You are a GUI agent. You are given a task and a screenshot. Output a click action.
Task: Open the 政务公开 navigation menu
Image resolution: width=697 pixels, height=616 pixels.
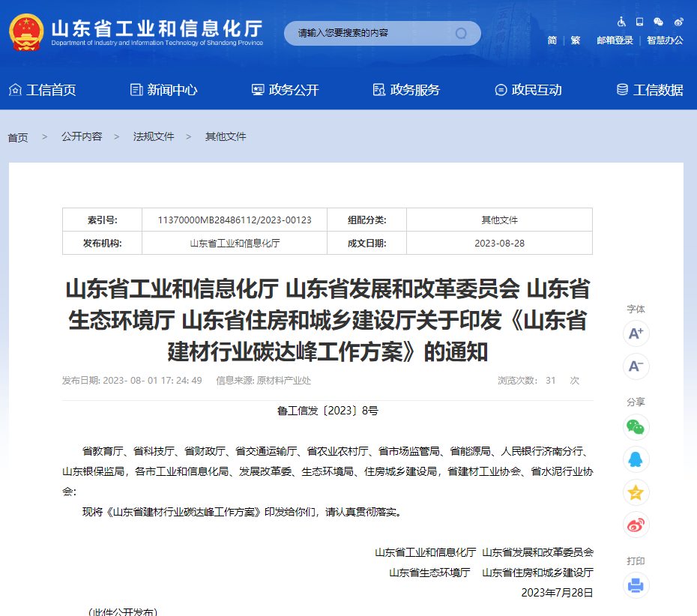285,90
